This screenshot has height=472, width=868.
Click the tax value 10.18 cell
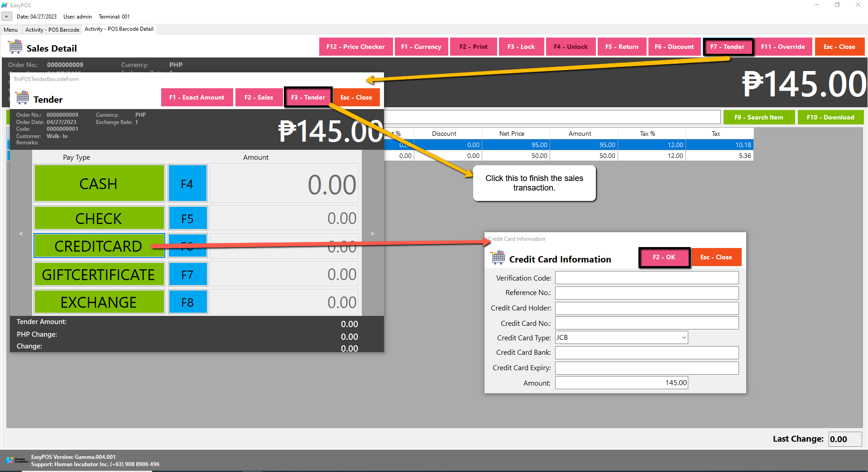coord(719,145)
